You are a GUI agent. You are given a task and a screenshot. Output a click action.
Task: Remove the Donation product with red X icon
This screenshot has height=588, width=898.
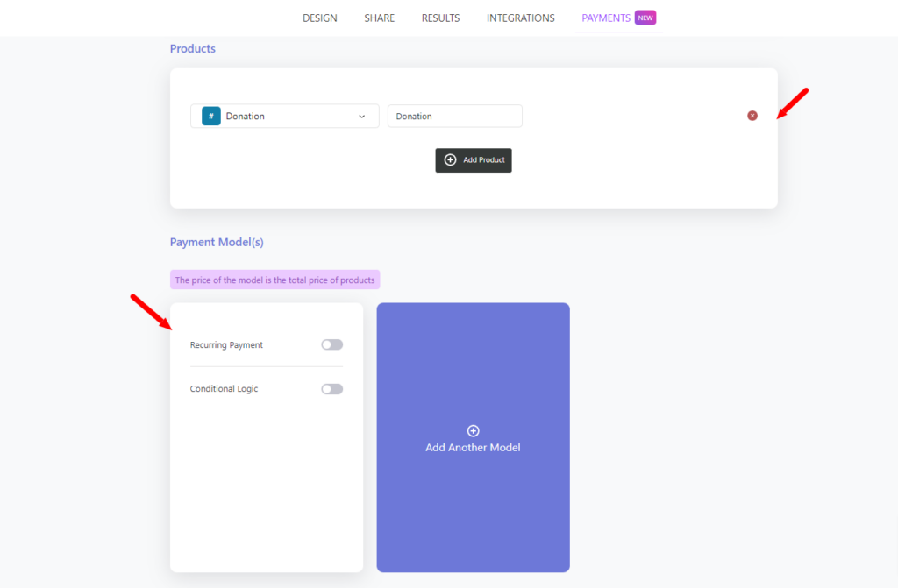(752, 116)
